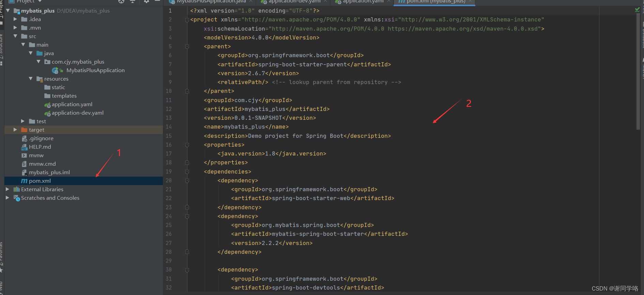Viewport: 644px width, 295px height.
Task: Click line number 15 in the gutter
Action: pyautogui.click(x=169, y=136)
